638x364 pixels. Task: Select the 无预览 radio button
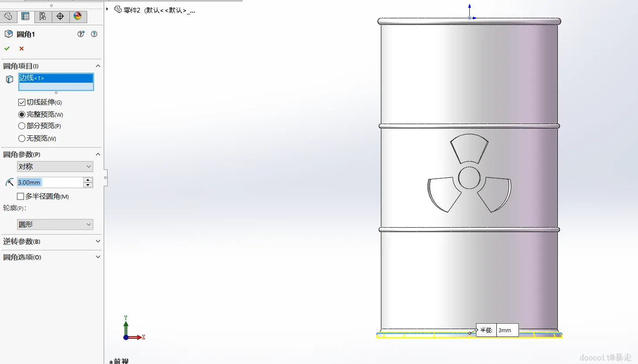[x=22, y=138]
